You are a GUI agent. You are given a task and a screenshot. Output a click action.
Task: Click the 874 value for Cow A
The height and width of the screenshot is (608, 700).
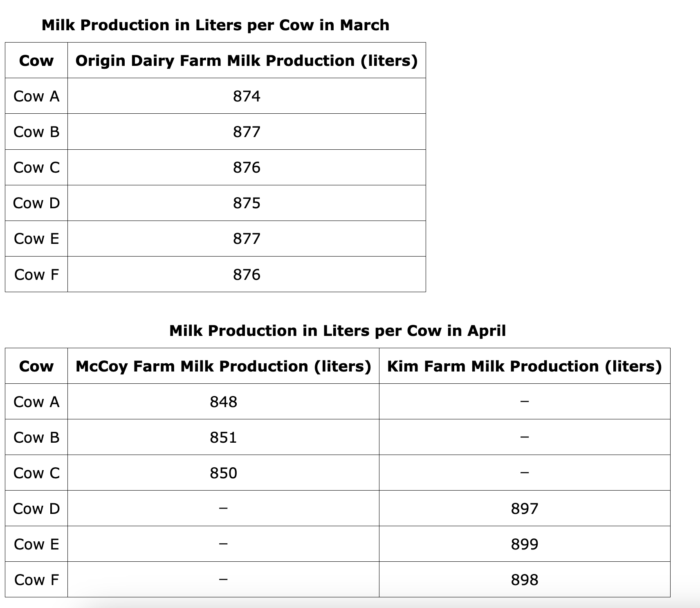247,96
